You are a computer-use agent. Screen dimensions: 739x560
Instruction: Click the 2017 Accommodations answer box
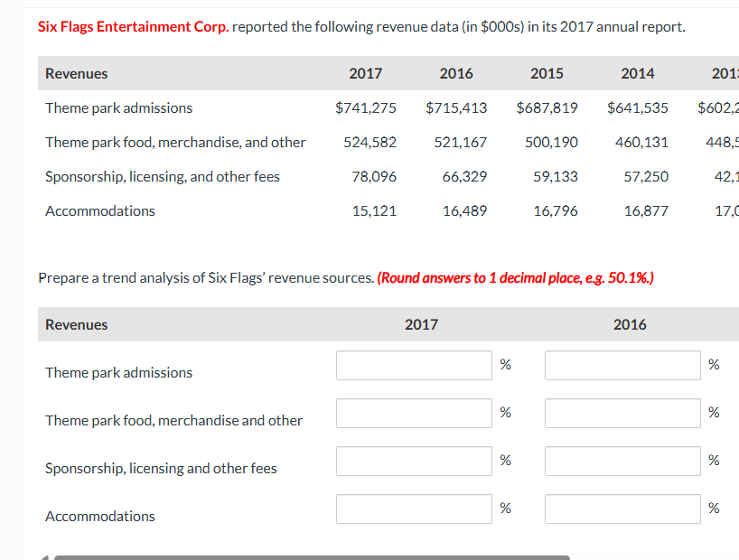tap(413, 509)
